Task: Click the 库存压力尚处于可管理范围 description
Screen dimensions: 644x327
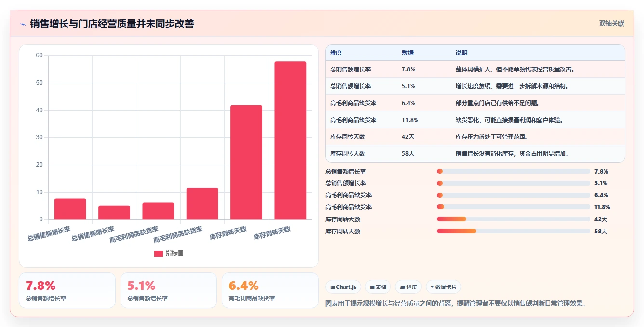Action: tap(492, 136)
